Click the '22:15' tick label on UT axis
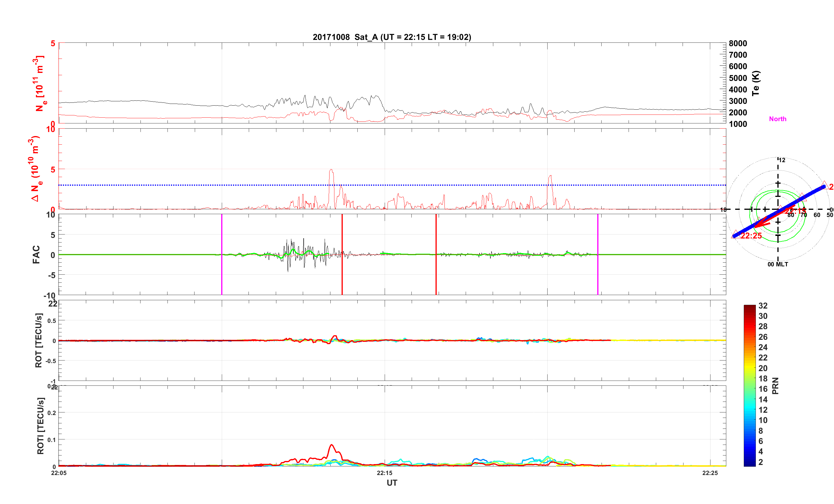 pos(384,473)
